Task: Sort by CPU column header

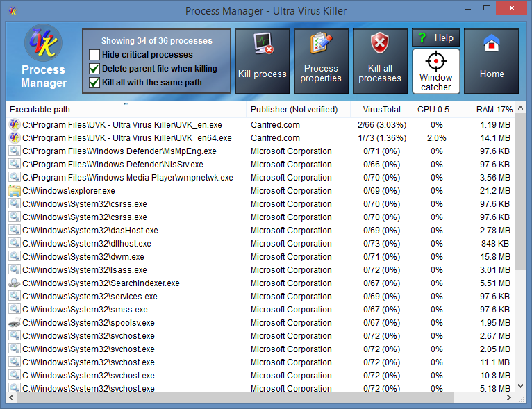Action: [436, 110]
